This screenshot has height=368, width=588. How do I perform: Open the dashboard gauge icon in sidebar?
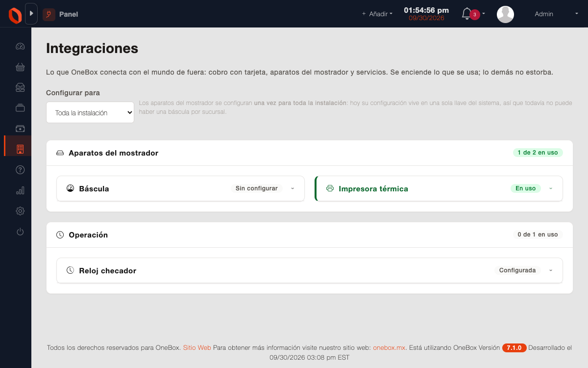20,47
